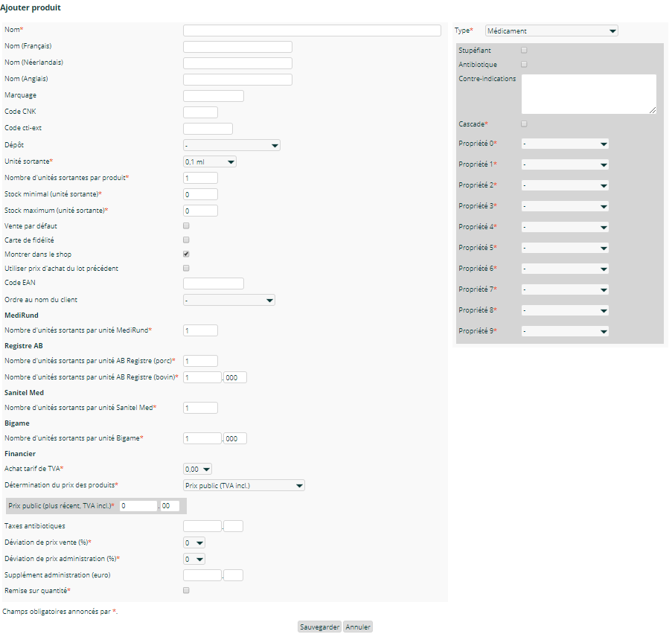Click Taxes antibiotiques integer field
The width and height of the screenshot is (672, 634).
click(202, 526)
